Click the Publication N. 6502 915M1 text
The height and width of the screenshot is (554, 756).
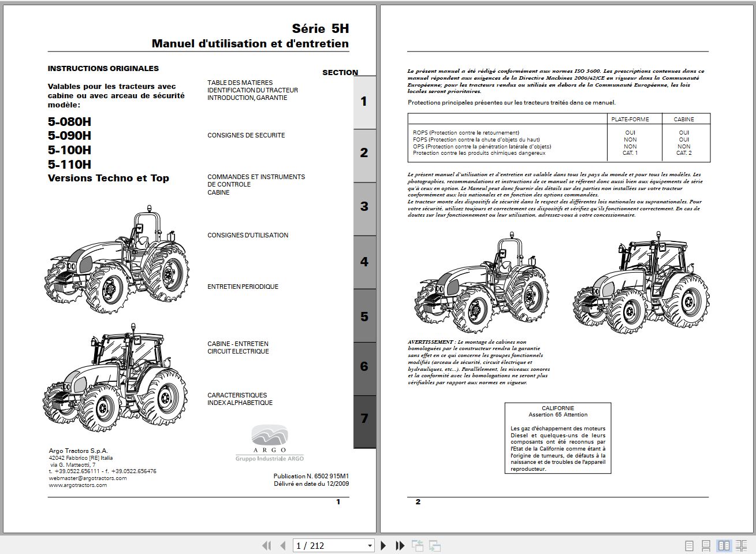[x=311, y=476]
